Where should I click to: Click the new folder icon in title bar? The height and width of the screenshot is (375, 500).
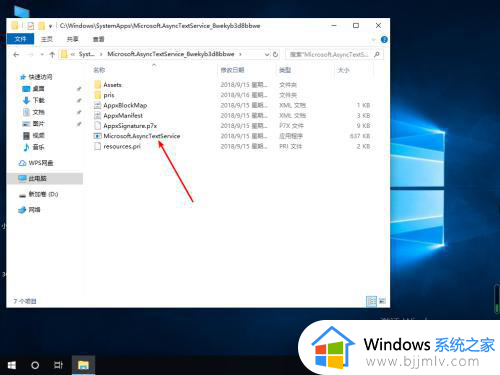click(x=41, y=26)
